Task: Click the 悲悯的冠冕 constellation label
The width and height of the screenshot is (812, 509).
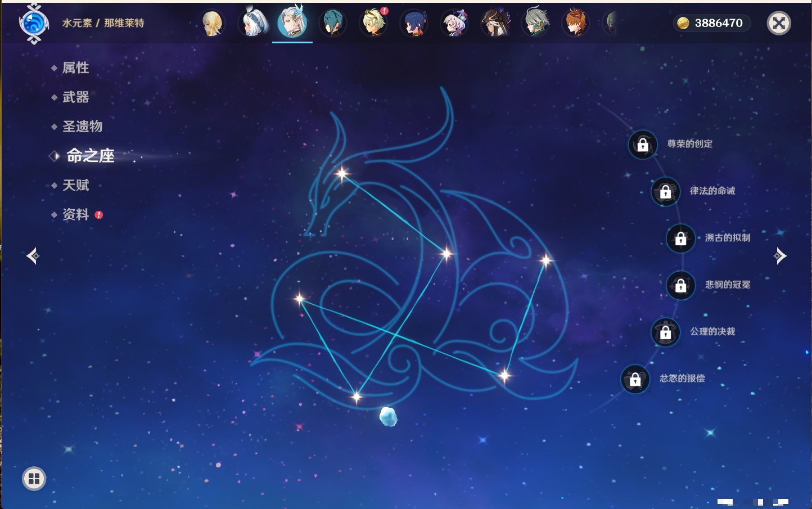Action: [x=727, y=285]
